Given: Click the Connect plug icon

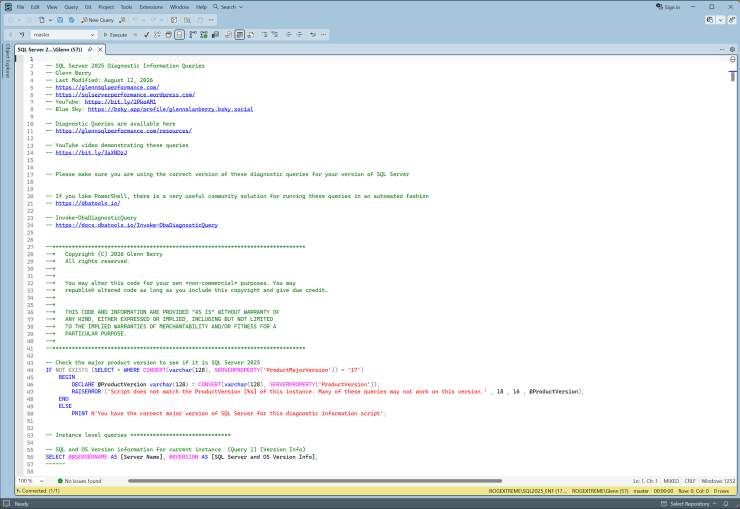Looking at the screenshot, I should point(10,34).
